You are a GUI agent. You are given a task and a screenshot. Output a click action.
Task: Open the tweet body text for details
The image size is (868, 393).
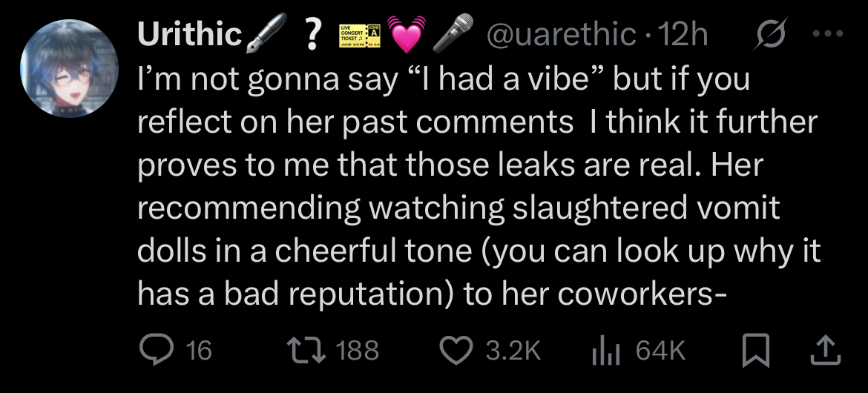[475, 185]
